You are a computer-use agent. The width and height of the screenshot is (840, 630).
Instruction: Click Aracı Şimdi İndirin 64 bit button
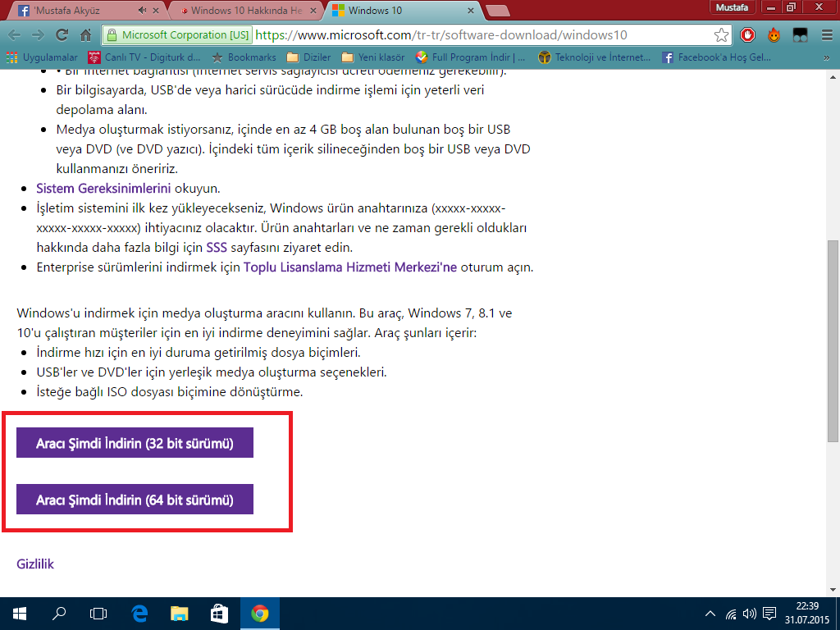135,500
